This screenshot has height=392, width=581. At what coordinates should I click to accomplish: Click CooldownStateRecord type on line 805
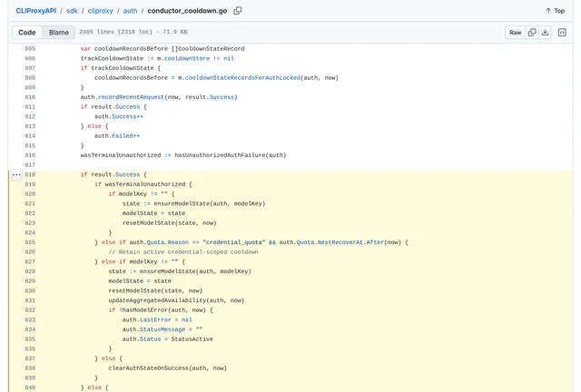click(212, 48)
